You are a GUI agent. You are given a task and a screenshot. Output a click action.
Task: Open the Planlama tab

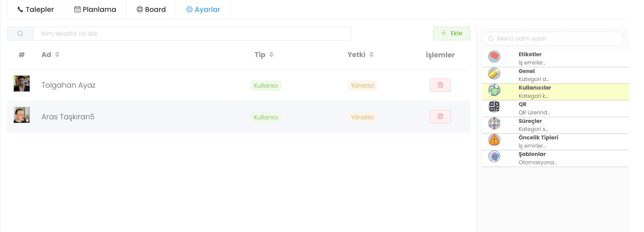(95, 10)
